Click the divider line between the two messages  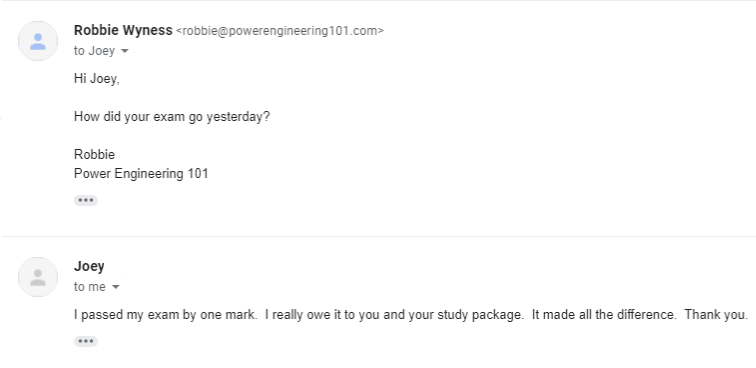tap(378, 236)
